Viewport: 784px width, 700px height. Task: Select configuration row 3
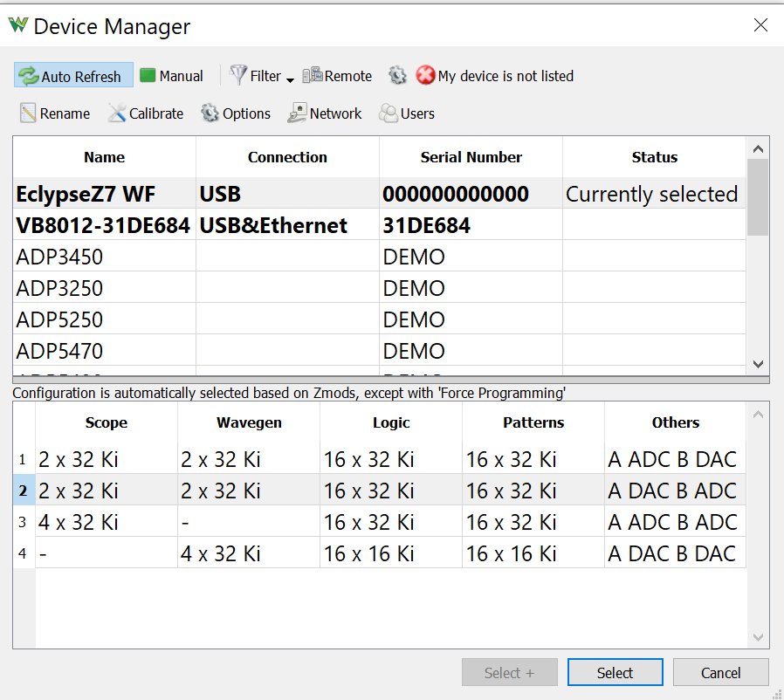379,521
